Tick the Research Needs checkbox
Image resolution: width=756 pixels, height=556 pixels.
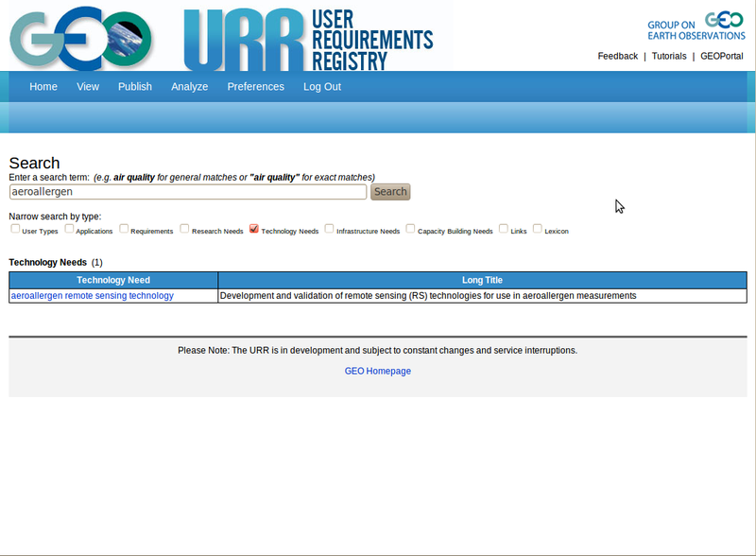click(x=185, y=229)
